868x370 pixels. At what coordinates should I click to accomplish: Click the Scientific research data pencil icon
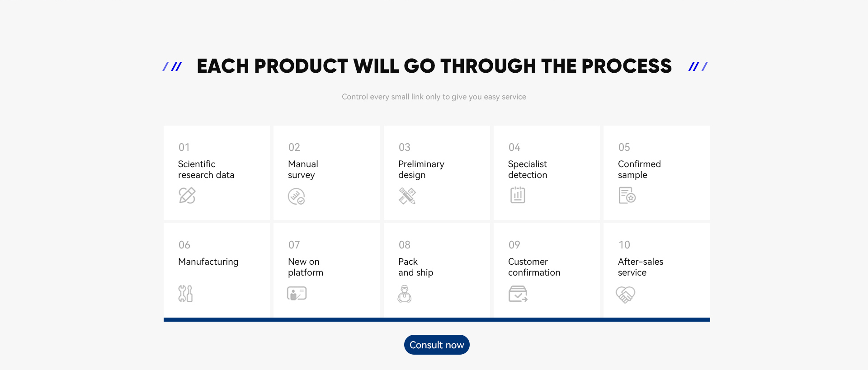click(x=187, y=195)
